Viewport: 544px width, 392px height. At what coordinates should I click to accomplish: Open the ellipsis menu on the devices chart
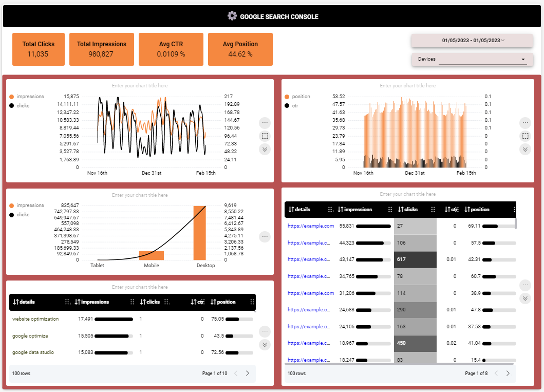pos(265,237)
